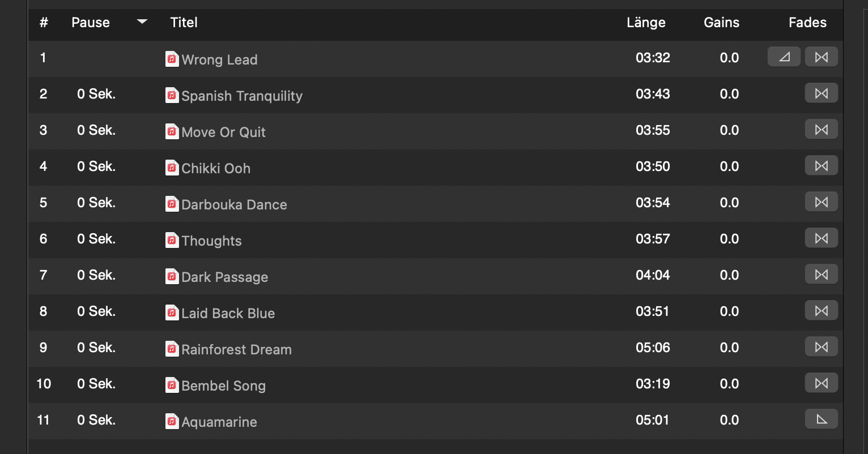Click the Rainforest Dream crossfade icon

pos(821,347)
